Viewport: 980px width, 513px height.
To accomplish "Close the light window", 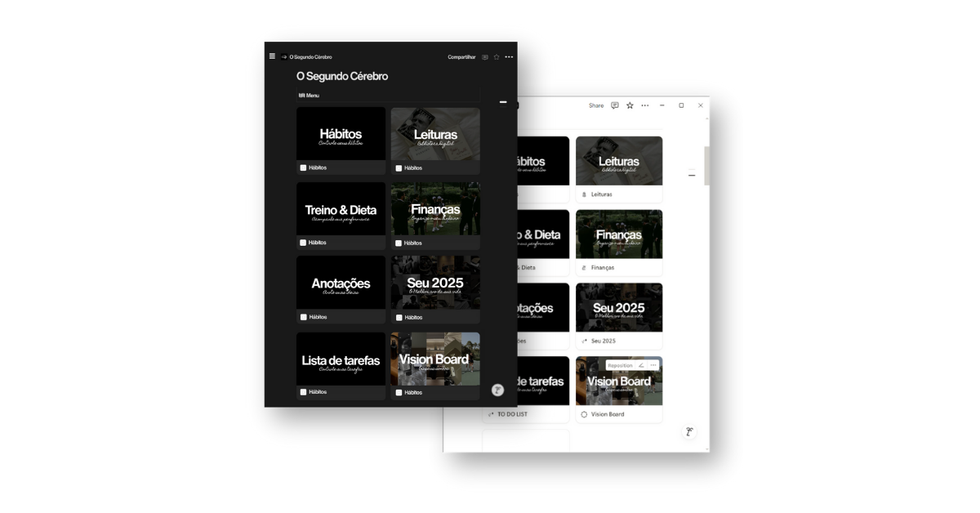I will coord(700,105).
